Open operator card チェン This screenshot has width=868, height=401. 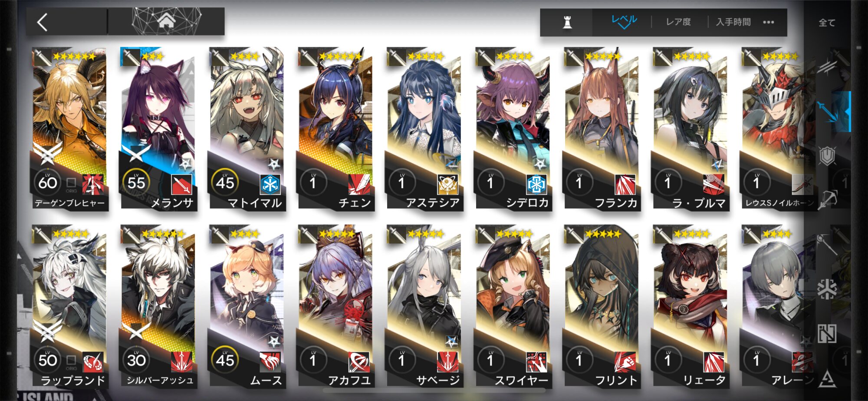tap(335, 129)
